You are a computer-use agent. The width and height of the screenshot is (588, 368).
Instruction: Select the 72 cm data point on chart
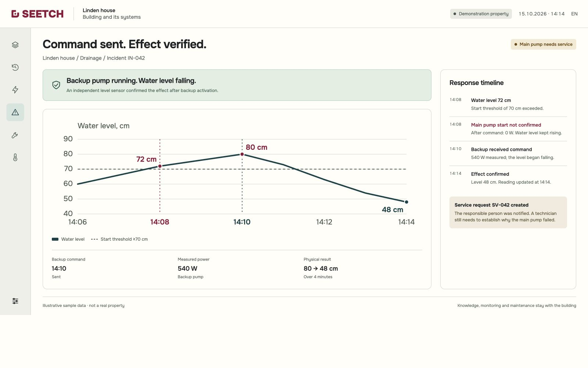160,166
